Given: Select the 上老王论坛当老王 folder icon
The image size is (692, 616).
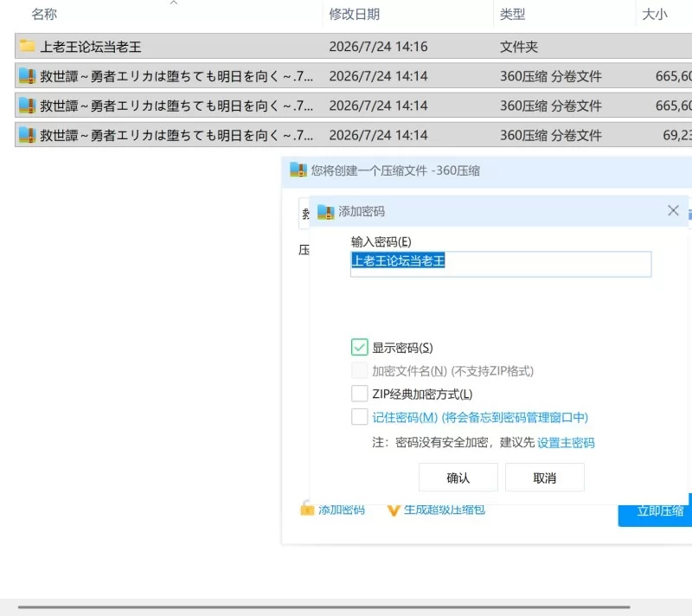Looking at the screenshot, I should tap(27, 46).
